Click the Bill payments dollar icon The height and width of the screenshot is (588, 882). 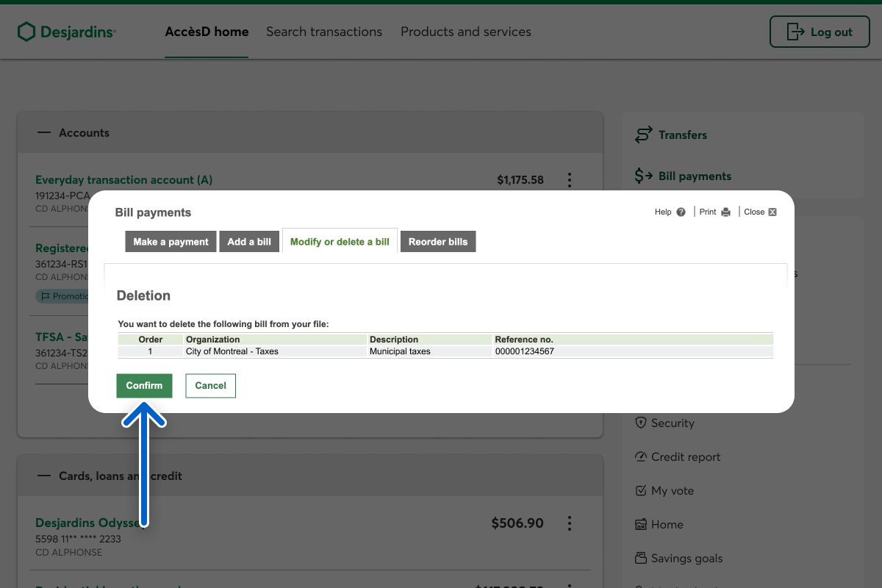(644, 176)
